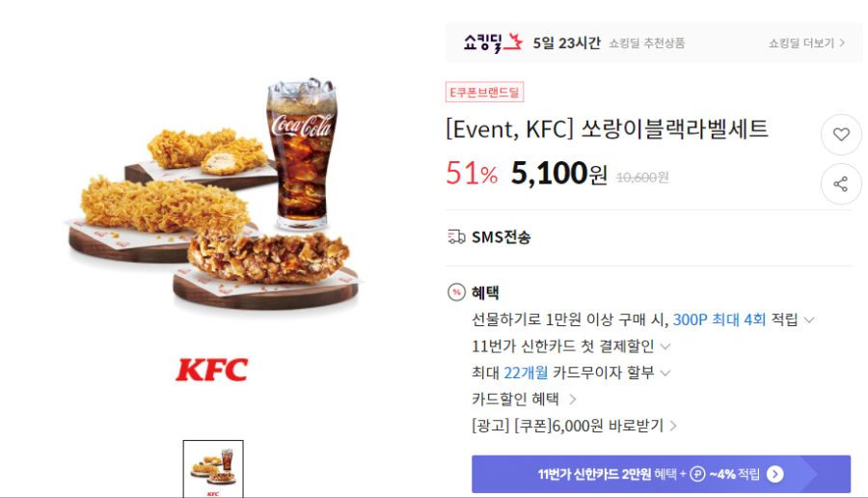Expand 11번가 신한카드 첫 결제할인 details
Image resolution: width=868 pixels, height=498 pixels.
[x=665, y=346]
